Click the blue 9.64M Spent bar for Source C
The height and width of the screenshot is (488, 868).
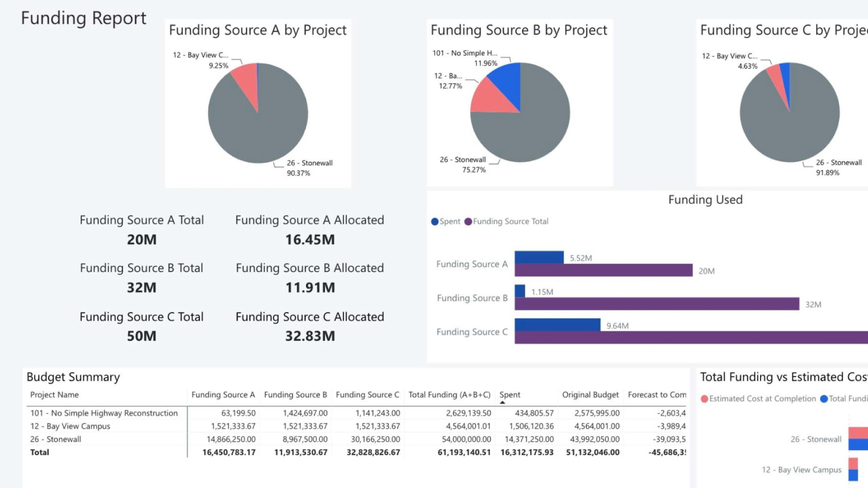(557, 324)
